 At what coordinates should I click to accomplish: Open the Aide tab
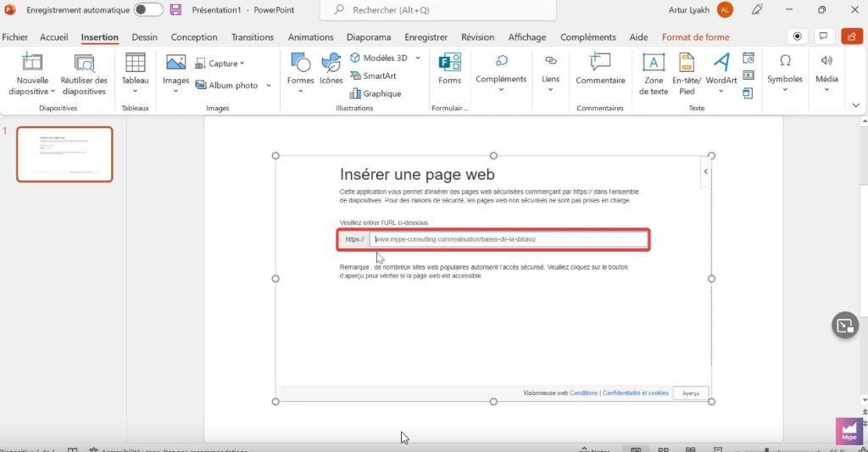(638, 37)
